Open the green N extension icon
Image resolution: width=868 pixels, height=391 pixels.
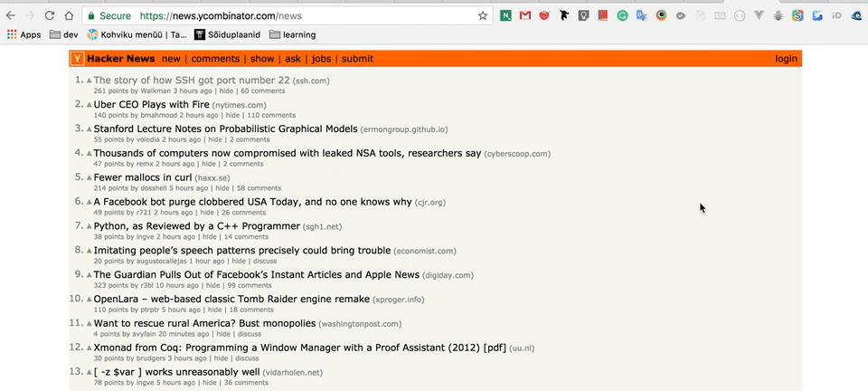(505, 16)
